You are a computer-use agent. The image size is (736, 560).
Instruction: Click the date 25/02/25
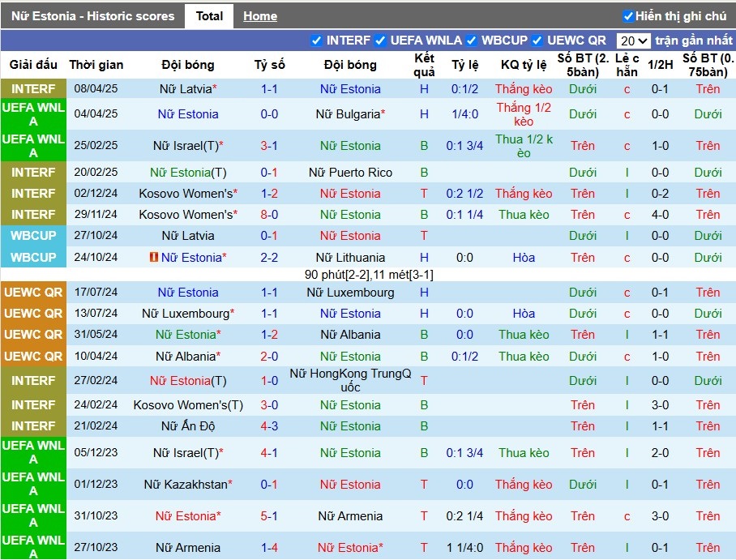click(96, 146)
